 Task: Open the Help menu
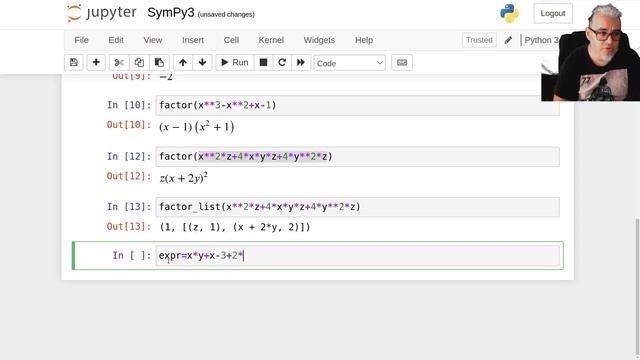point(364,40)
